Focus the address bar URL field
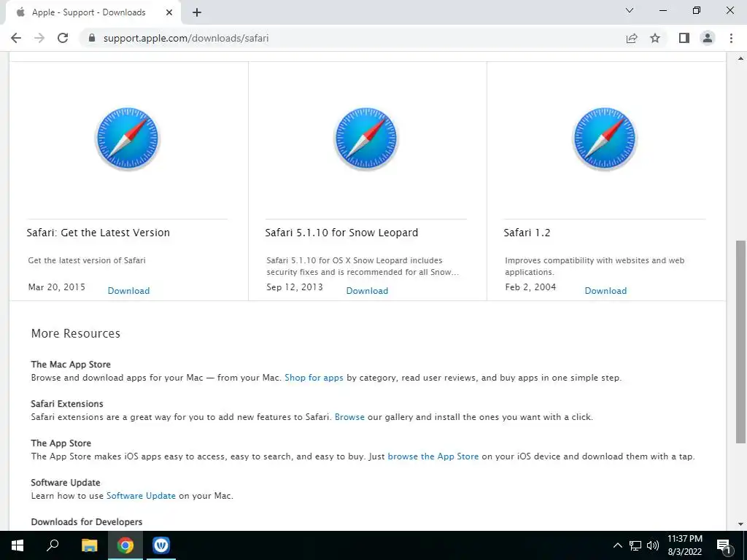 (352, 38)
